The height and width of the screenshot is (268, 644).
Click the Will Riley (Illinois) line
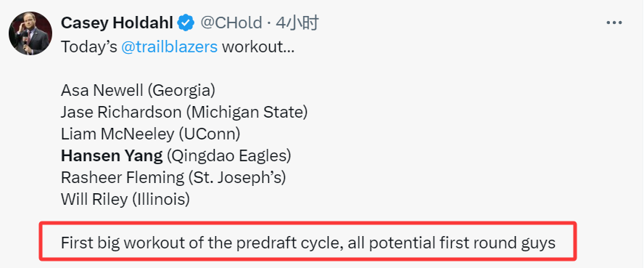[x=125, y=199]
